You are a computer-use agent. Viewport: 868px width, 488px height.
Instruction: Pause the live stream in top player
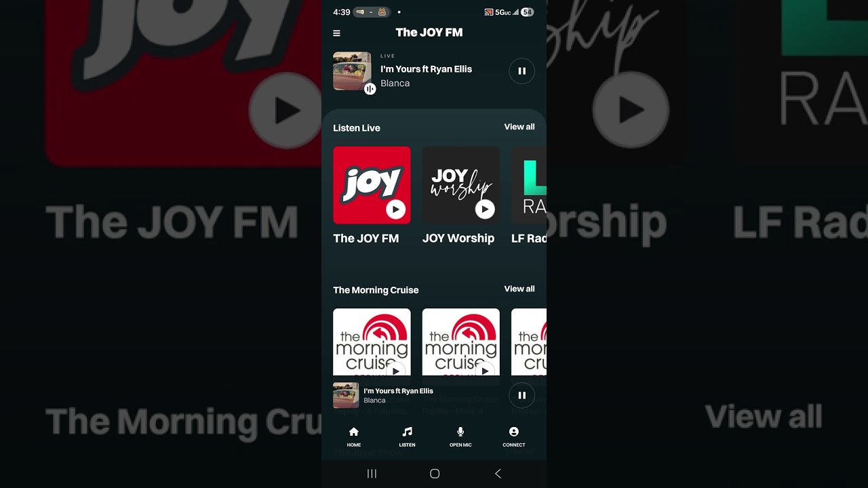pyautogui.click(x=521, y=70)
